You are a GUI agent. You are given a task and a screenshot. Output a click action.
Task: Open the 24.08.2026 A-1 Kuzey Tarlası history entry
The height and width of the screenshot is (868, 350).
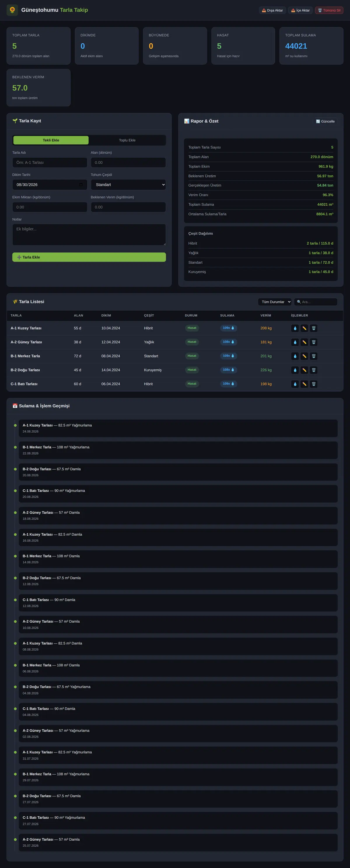point(178,428)
